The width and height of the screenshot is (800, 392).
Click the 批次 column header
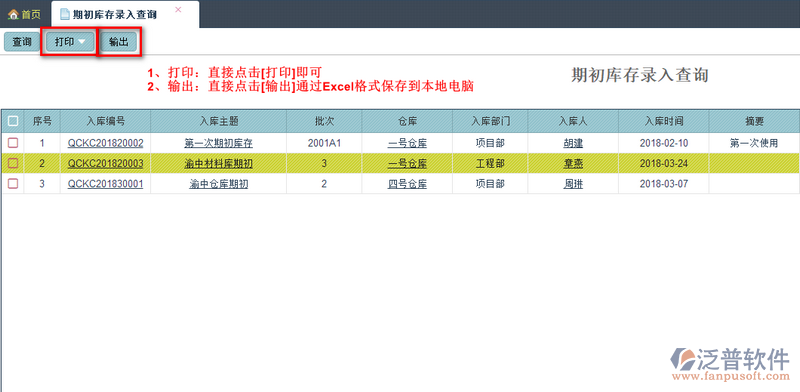[x=324, y=121]
